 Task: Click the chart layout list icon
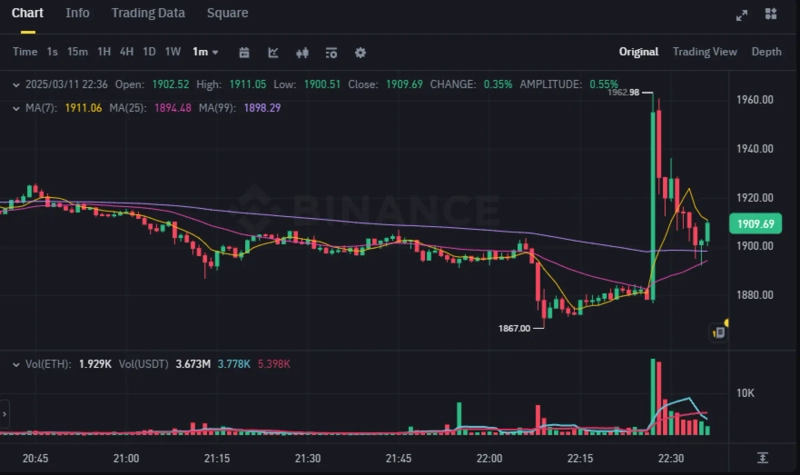coord(332,52)
